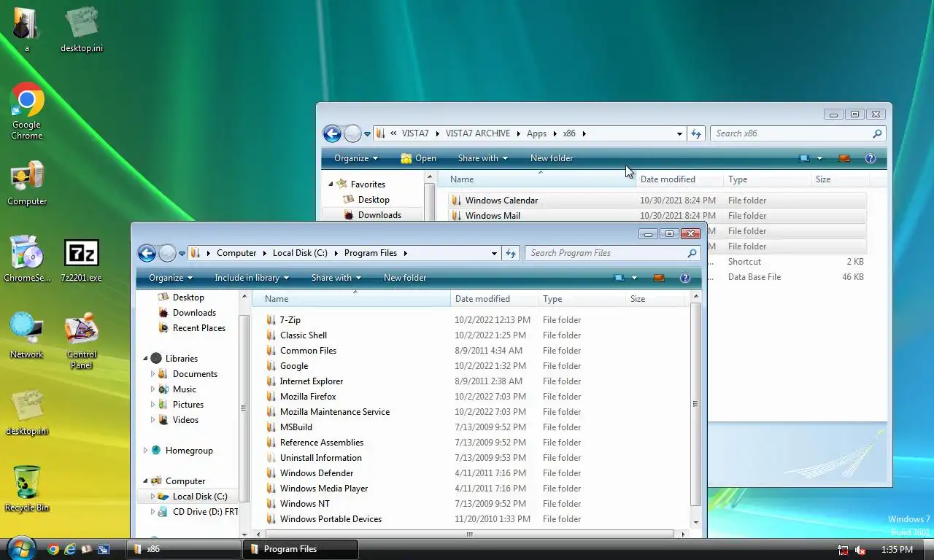Sort by Name column in Program Files

coord(352,299)
